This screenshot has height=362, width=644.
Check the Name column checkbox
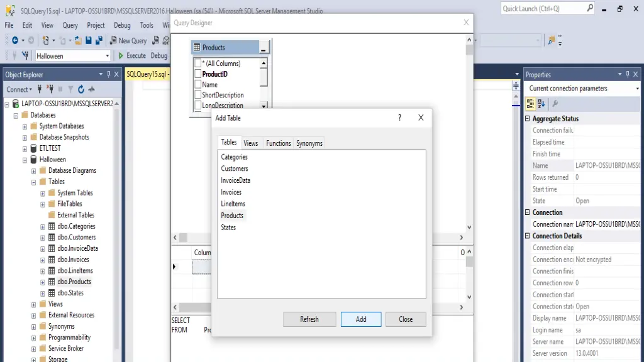[198, 85]
